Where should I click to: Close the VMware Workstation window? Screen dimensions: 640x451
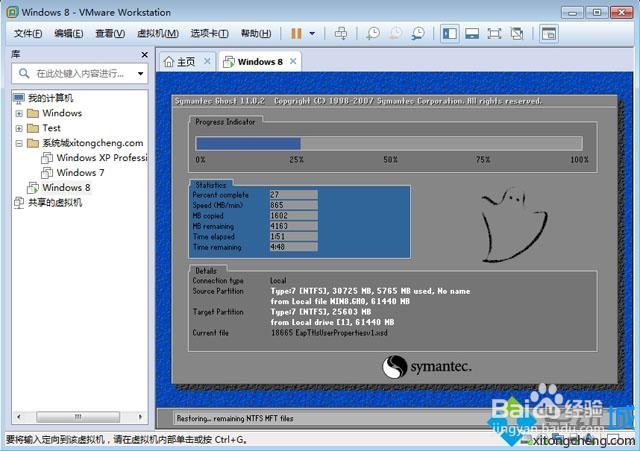tap(622, 12)
